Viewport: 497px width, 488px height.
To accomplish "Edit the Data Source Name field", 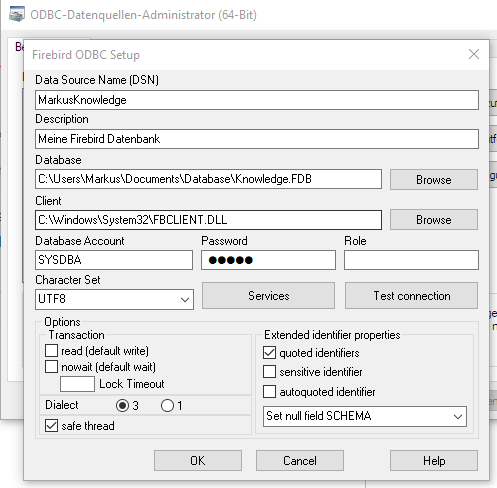I will 257,100.
